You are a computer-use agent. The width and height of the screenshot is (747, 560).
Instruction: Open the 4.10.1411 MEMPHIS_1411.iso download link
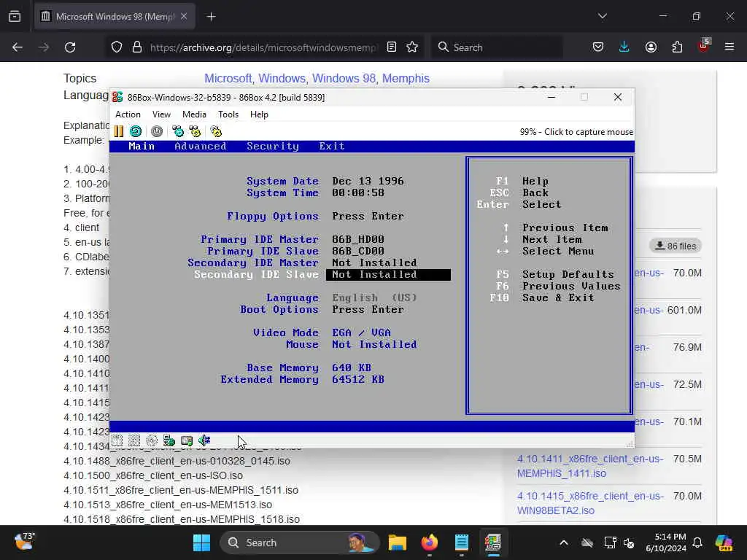(x=589, y=466)
